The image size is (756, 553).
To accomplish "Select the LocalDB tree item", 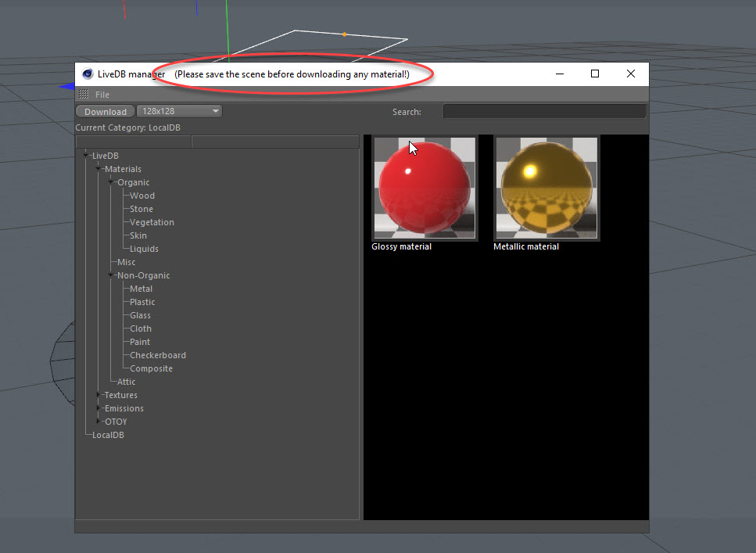I will (108, 435).
